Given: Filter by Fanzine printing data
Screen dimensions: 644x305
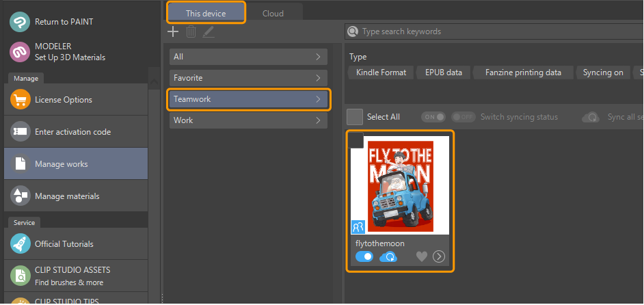Looking at the screenshot, I should pos(523,72).
